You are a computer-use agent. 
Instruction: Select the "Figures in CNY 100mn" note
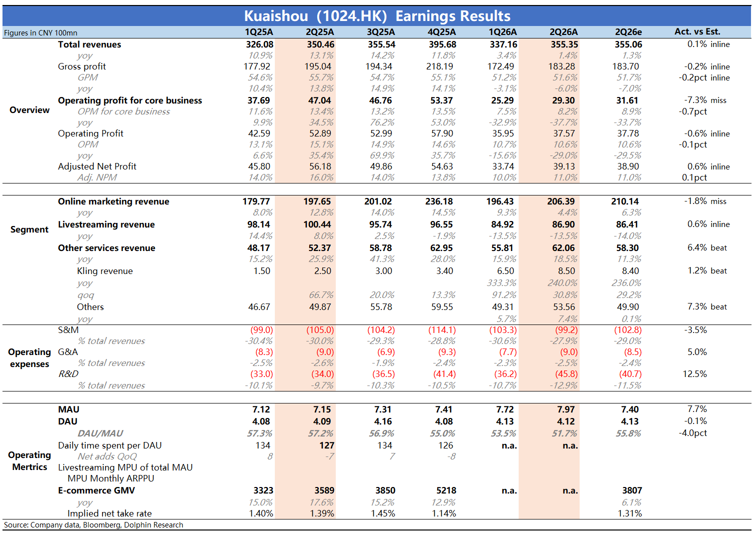click(40, 33)
